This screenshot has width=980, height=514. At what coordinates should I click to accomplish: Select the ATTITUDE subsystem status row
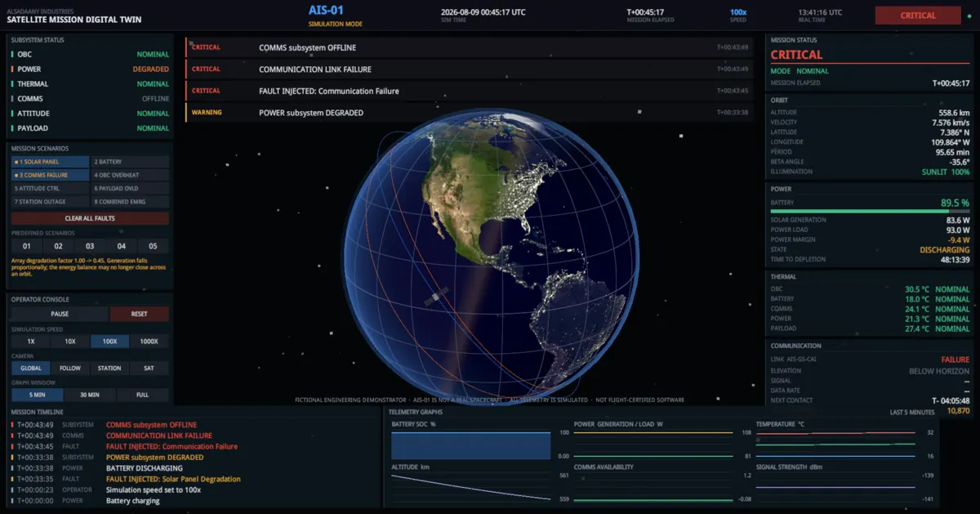tap(90, 114)
